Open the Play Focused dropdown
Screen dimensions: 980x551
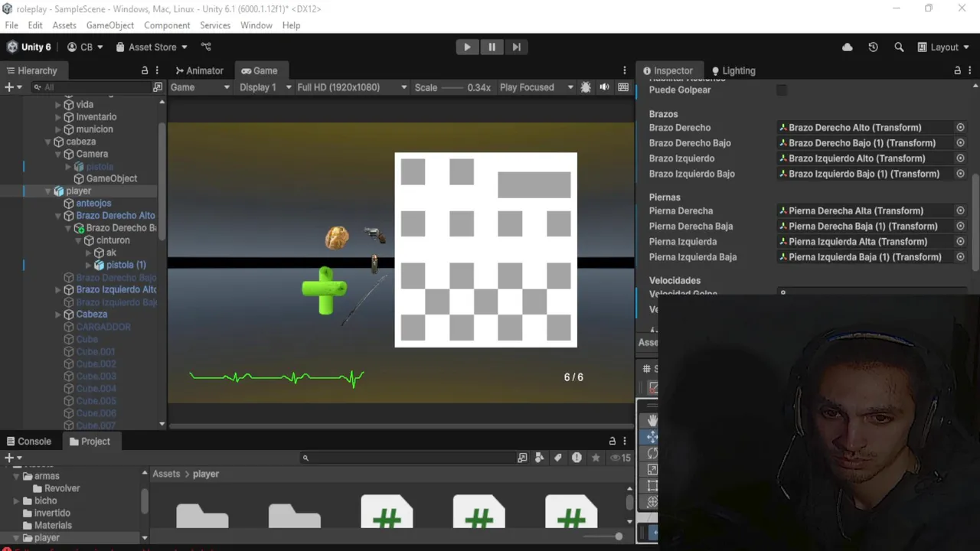537,87
